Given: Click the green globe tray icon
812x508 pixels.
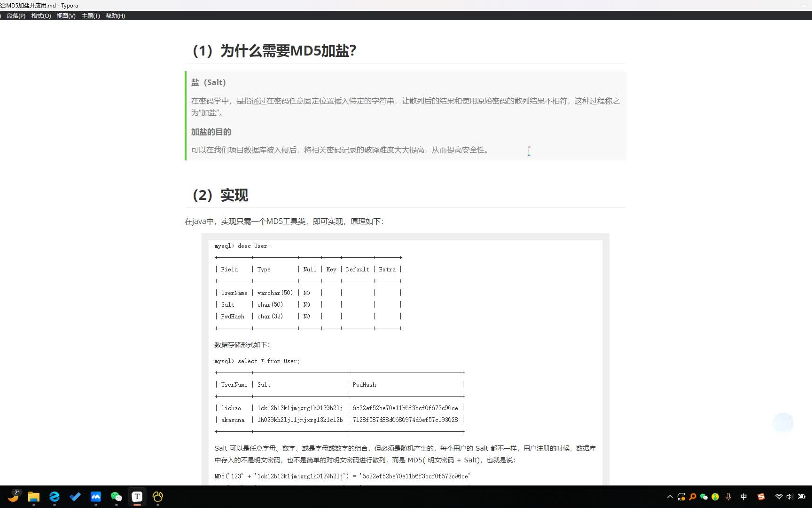Looking at the screenshot, I should [715, 497].
